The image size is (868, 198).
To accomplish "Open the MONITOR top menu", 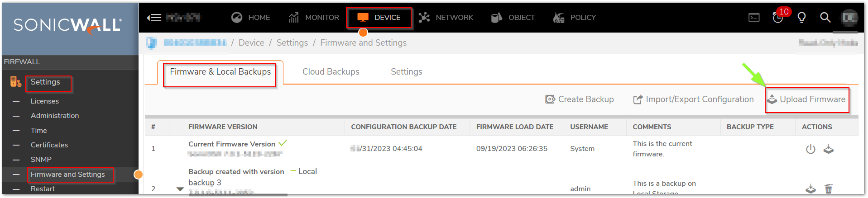I will [x=314, y=18].
